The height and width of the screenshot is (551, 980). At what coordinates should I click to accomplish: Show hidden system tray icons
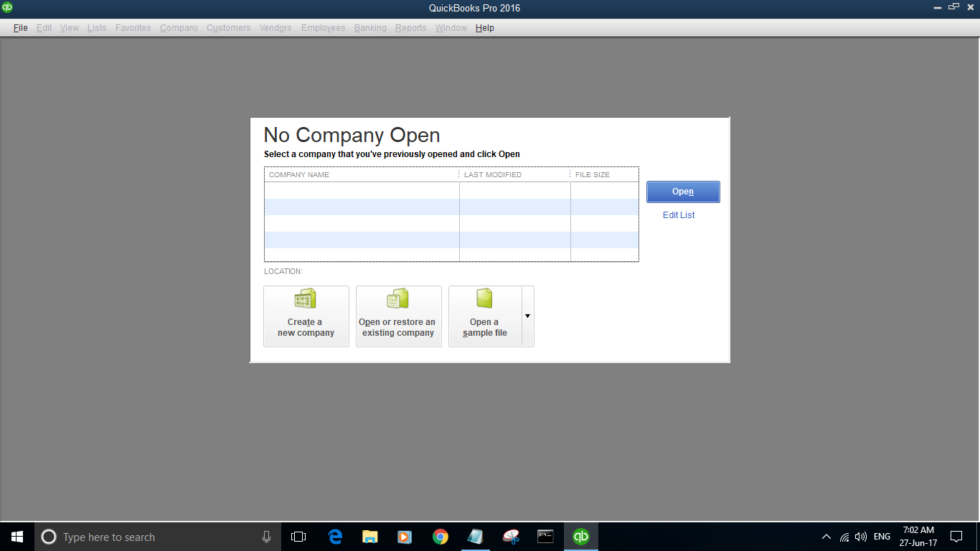pyautogui.click(x=826, y=537)
